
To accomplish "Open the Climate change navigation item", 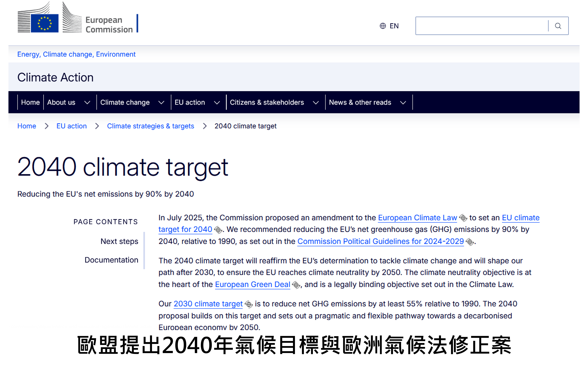I will point(125,102).
